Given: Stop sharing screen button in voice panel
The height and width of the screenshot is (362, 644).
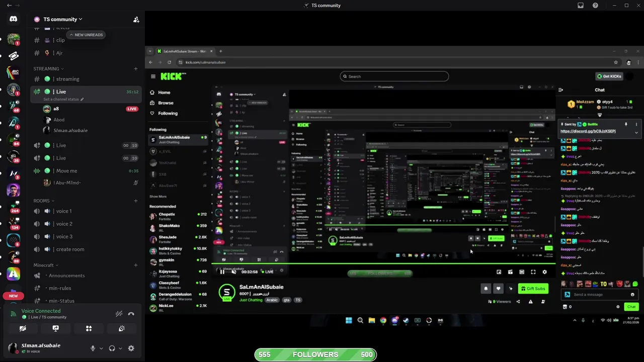Looking at the screenshot, I should coord(56,328).
